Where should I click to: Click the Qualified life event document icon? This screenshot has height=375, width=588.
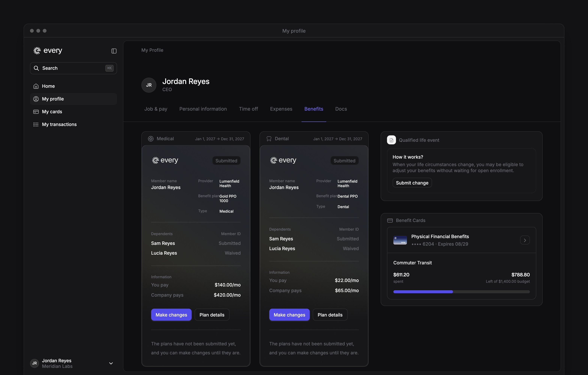pyautogui.click(x=391, y=140)
